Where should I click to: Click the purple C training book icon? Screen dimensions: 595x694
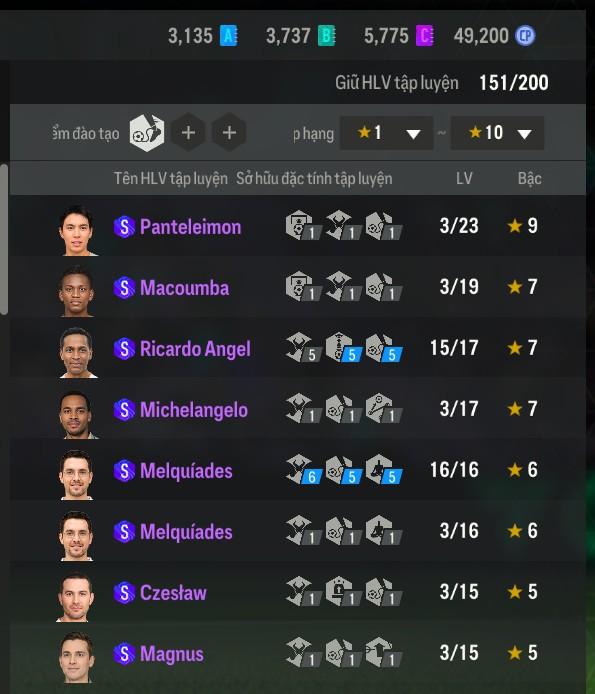coord(425,36)
